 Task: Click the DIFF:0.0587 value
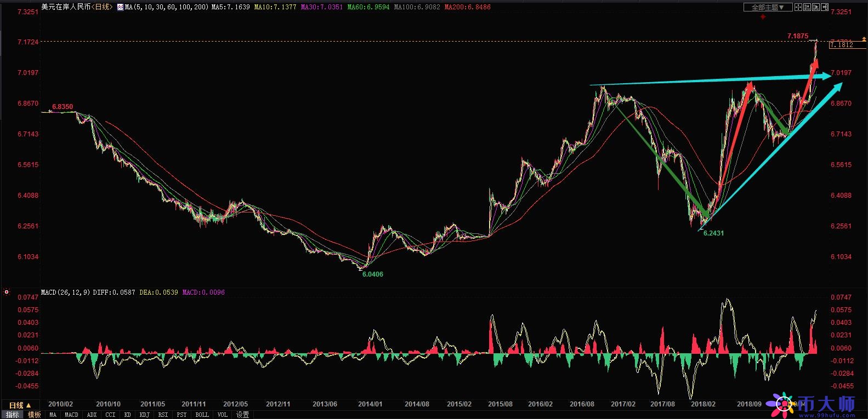point(114,292)
